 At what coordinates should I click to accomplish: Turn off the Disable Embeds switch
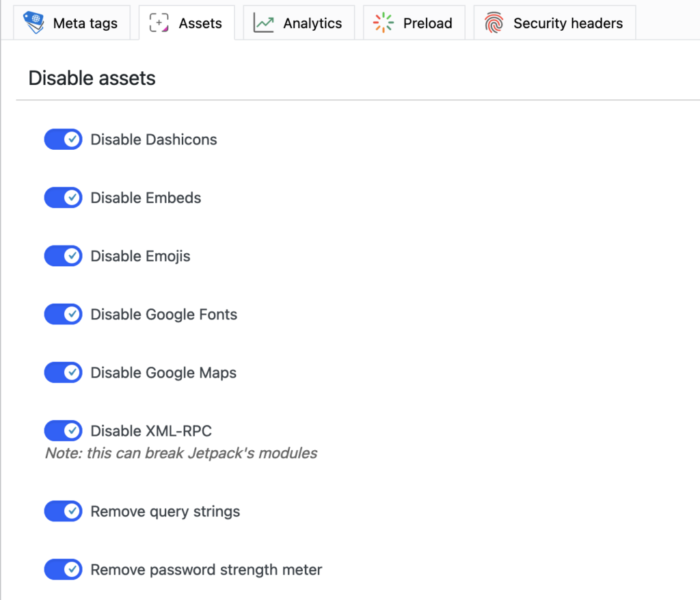(63, 198)
